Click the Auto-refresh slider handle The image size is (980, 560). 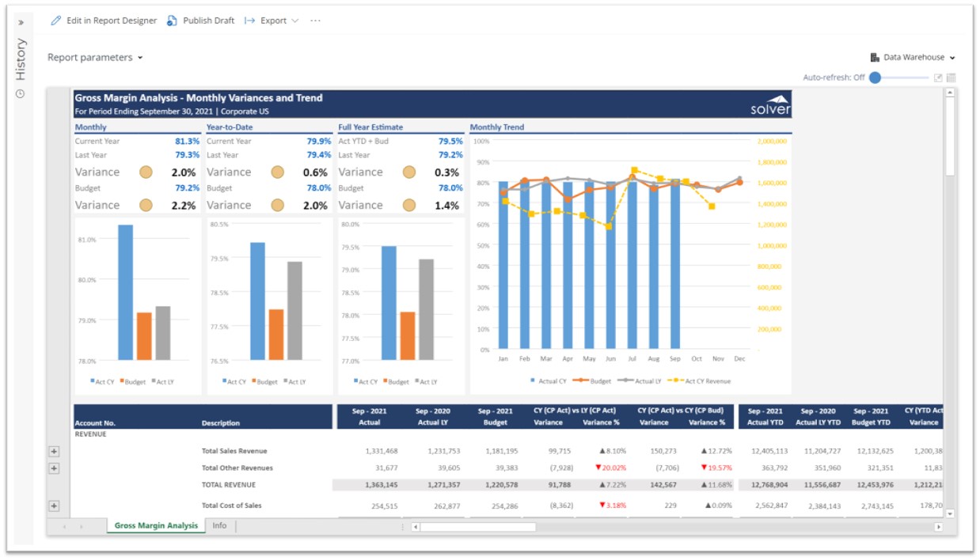click(x=875, y=78)
